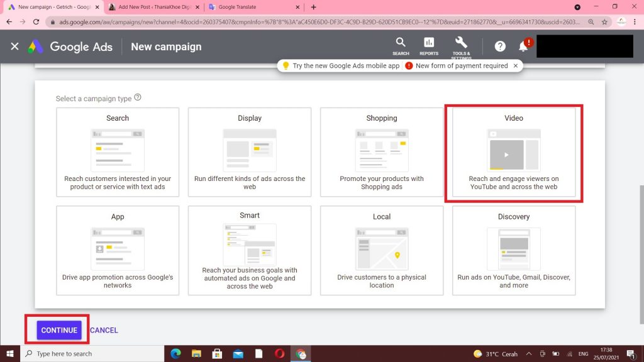The width and height of the screenshot is (644, 362).
Task: Select the Video campaign type
Action: click(513, 153)
